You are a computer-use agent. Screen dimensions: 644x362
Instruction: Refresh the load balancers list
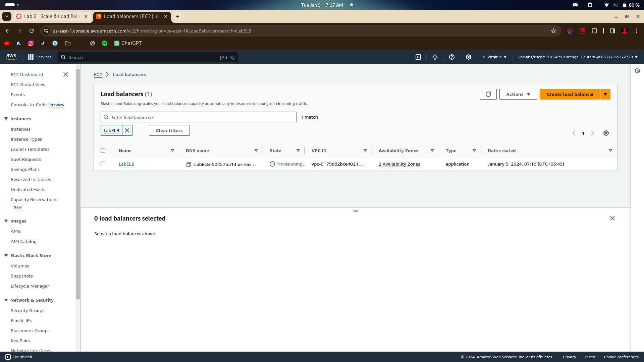tap(488, 94)
